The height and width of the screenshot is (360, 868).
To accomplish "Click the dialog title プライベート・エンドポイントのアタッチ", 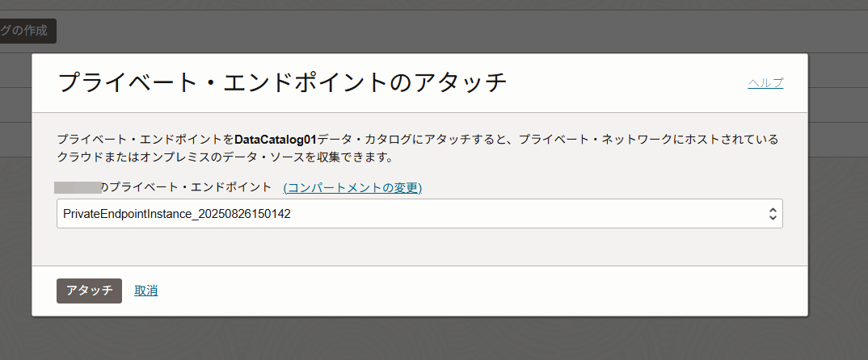I will pos(283,82).
